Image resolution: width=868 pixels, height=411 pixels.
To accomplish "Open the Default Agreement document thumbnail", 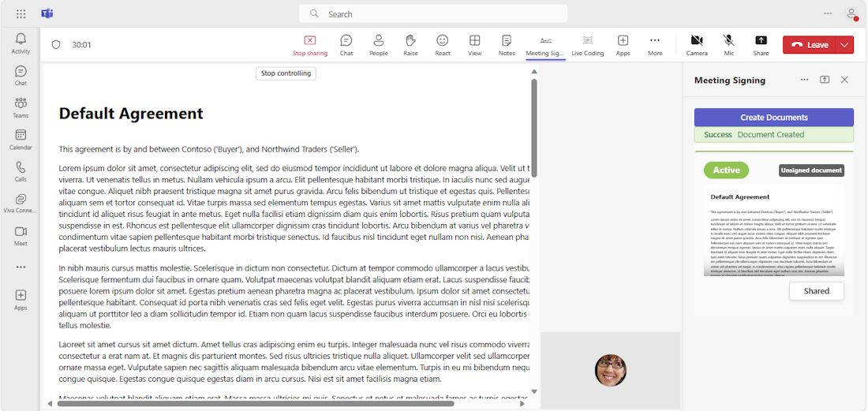I will [x=774, y=230].
